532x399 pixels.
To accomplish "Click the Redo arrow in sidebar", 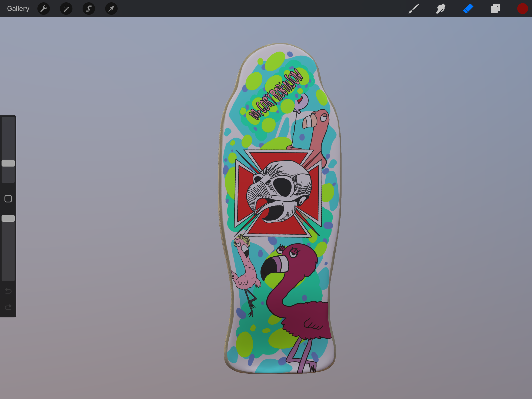I will point(8,307).
